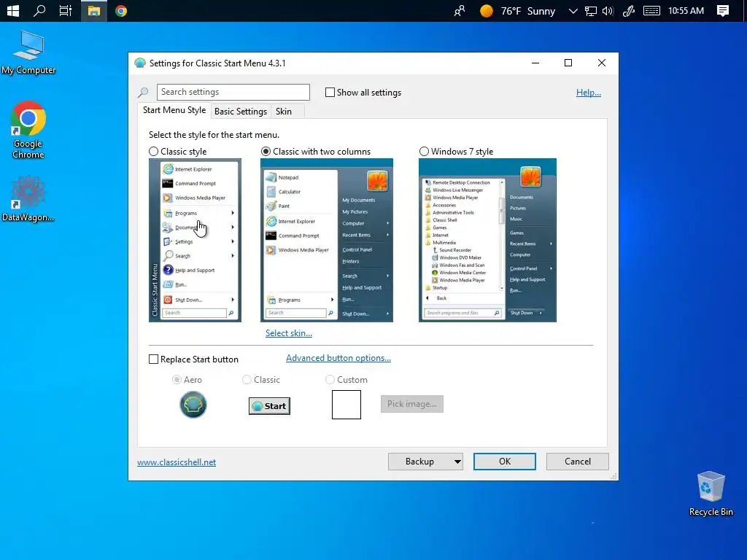Viewport: 747px width, 560px height.
Task: Select the Classic style radio button
Action: [x=153, y=152]
